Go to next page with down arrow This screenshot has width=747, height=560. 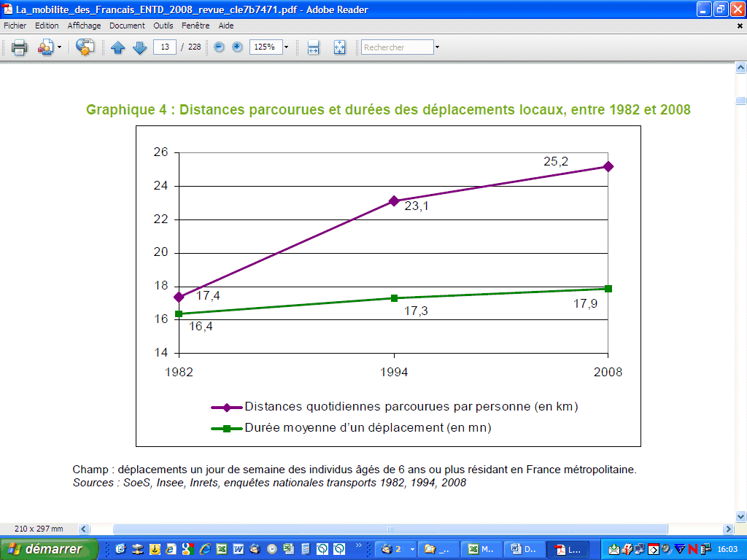pos(140,47)
